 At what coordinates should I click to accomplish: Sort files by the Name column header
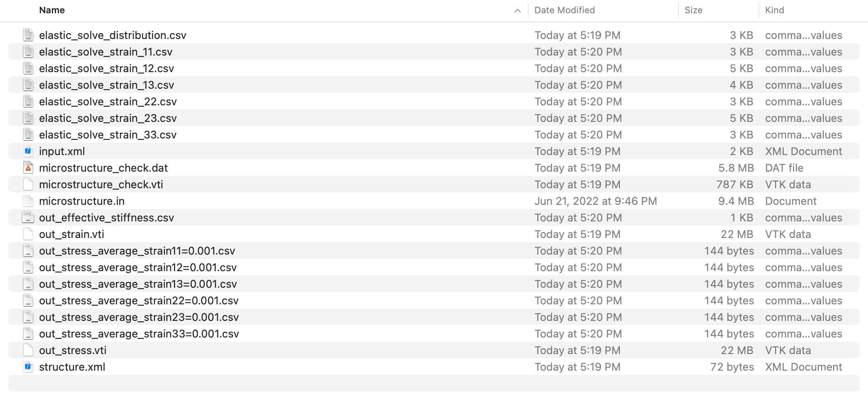52,10
